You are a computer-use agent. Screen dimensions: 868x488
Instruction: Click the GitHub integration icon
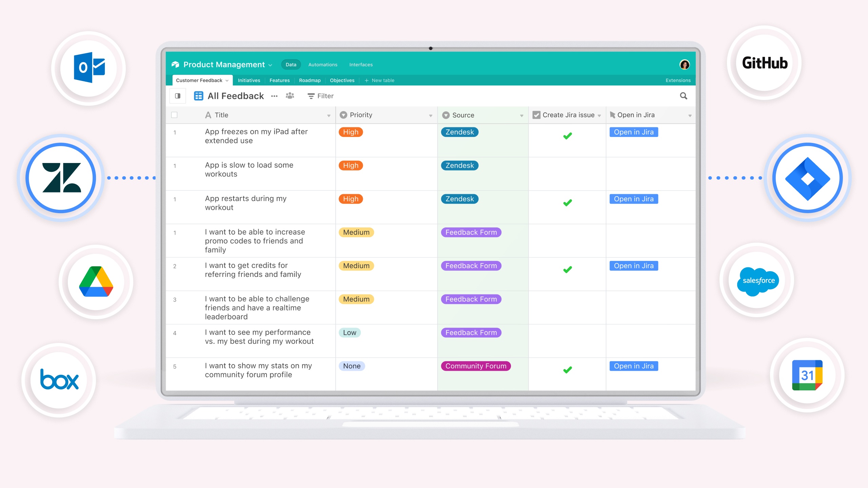point(766,63)
